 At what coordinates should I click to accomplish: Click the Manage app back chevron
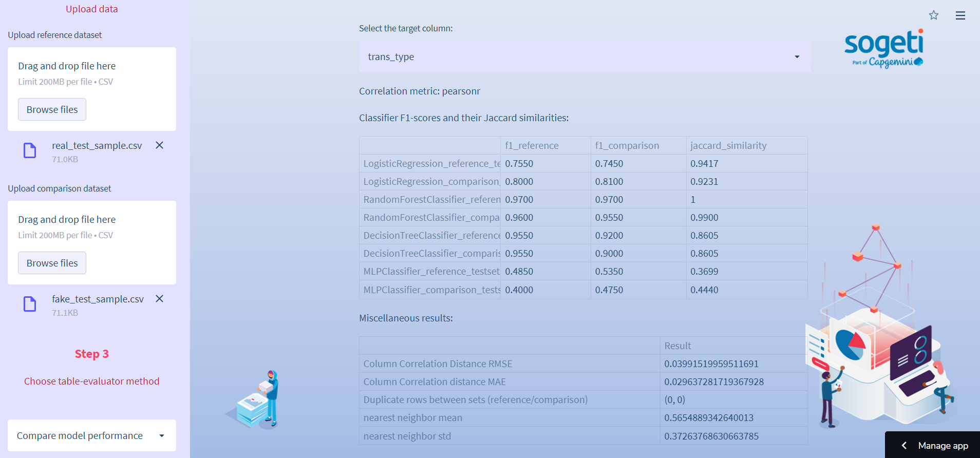[904, 445]
